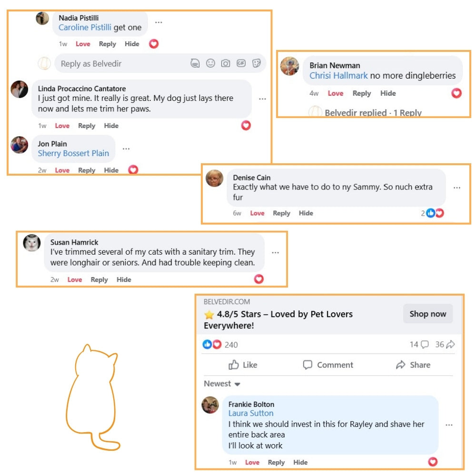
Task: Click the thumbs-up Like icon
Action: pyautogui.click(x=234, y=365)
